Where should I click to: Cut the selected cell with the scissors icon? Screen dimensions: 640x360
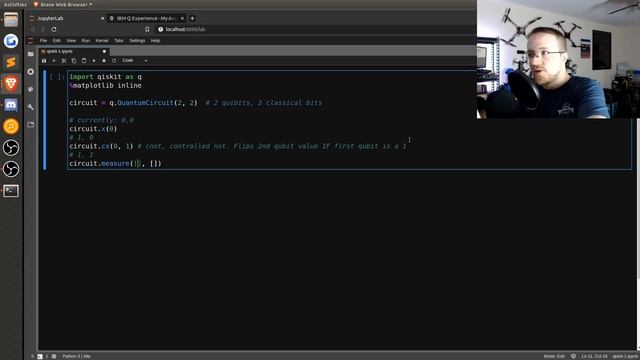pos(64,60)
